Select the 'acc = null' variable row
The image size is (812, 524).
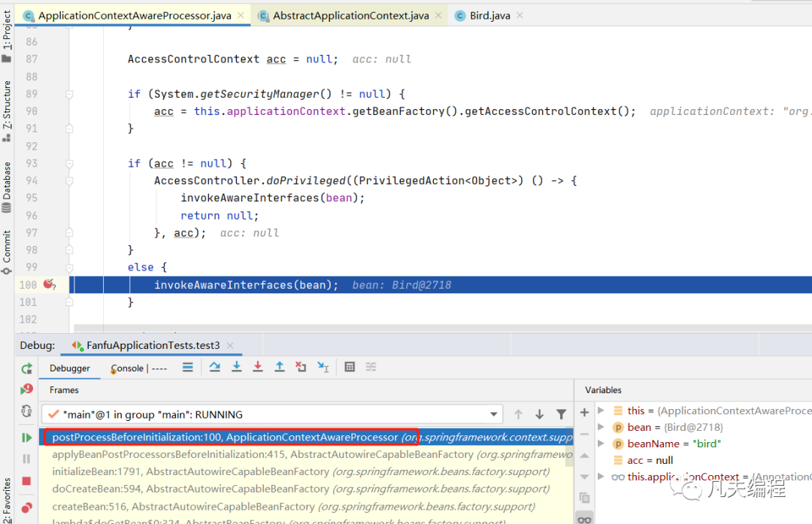point(704,460)
